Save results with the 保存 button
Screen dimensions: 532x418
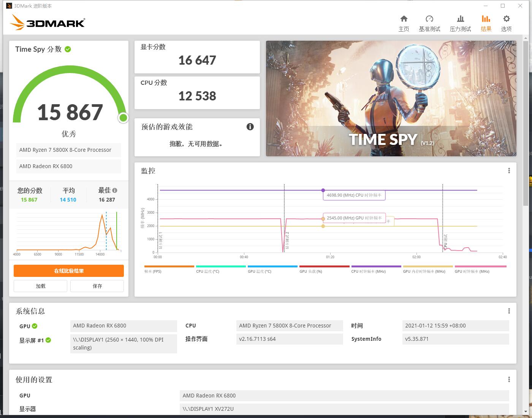(x=97, y=286)
